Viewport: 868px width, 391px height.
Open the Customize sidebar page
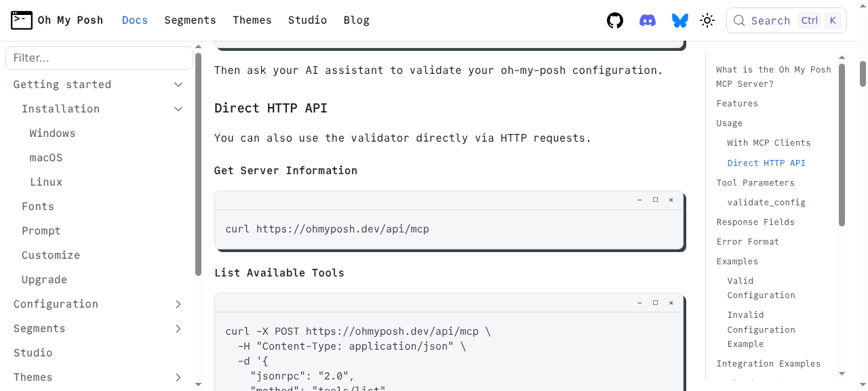click(x=51, y=255)
